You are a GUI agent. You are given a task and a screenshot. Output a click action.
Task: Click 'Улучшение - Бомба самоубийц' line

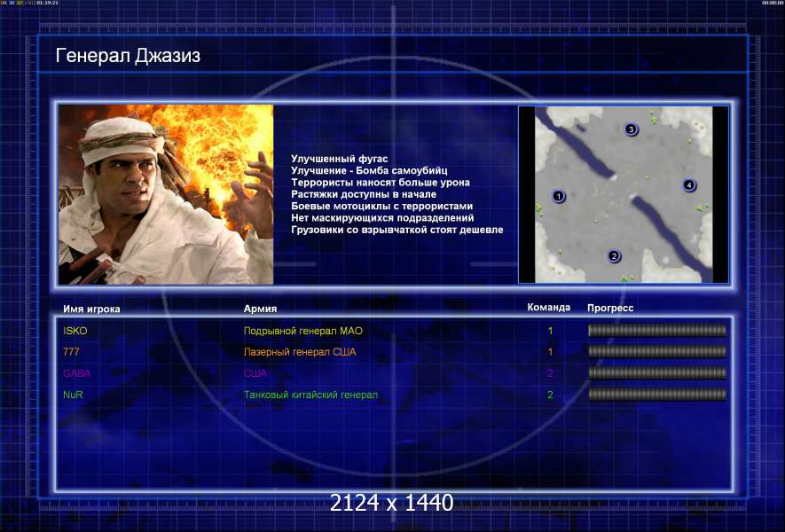369,170
